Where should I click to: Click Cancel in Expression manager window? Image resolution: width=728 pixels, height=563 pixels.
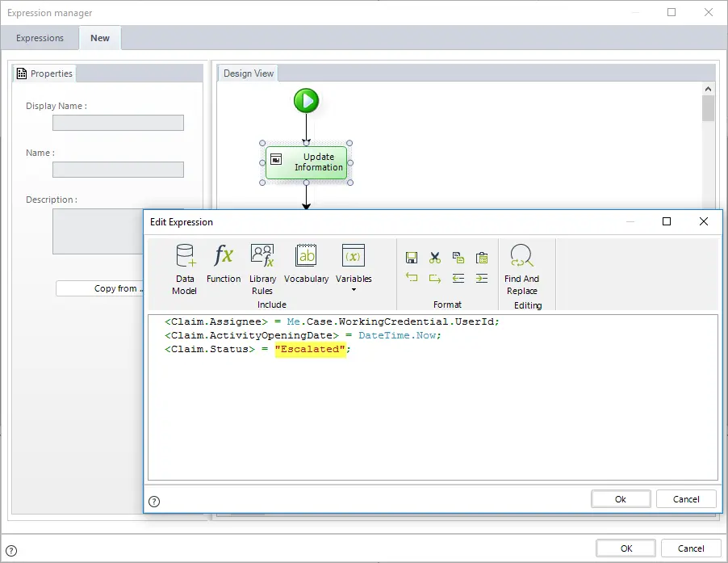pyautogui.click(x=691, y=548)
